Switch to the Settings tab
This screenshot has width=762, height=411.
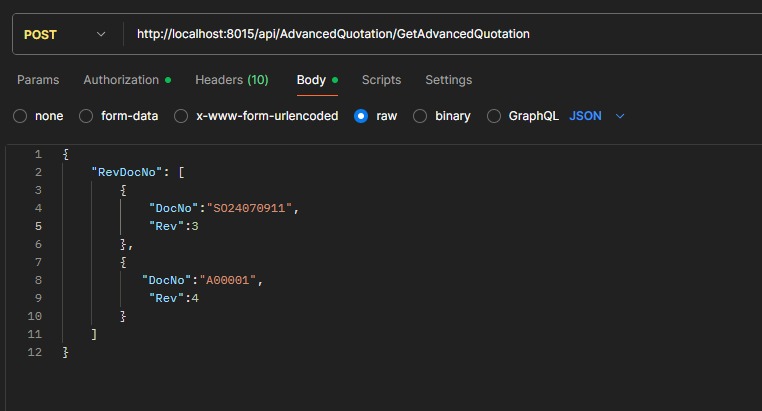tap(448, 80)
